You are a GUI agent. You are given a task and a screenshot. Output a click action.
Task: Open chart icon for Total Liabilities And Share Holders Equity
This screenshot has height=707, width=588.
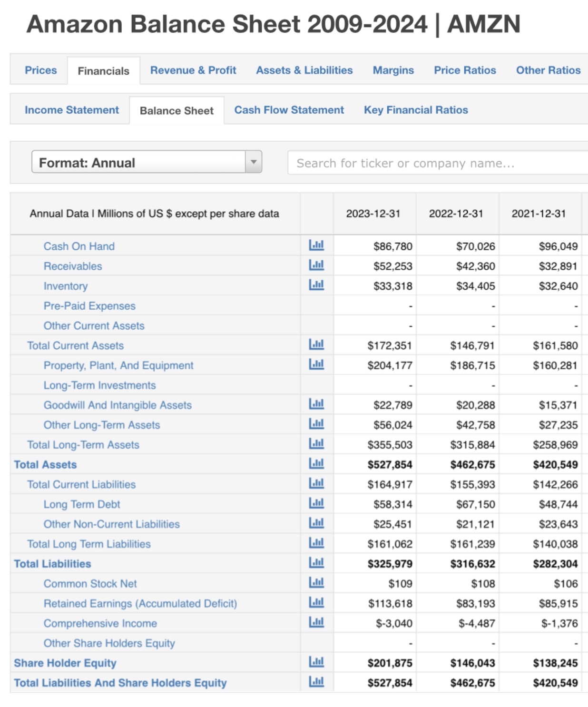(316, 682)
